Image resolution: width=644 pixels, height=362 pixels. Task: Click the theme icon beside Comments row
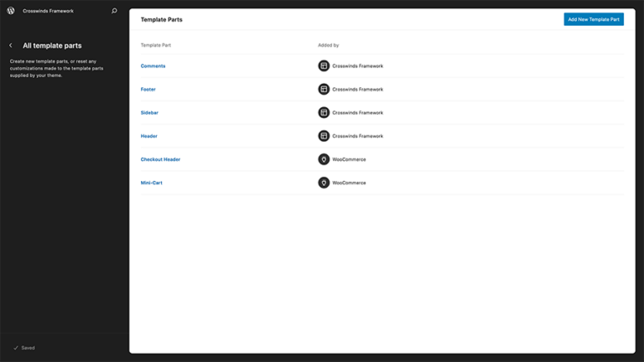324,65
